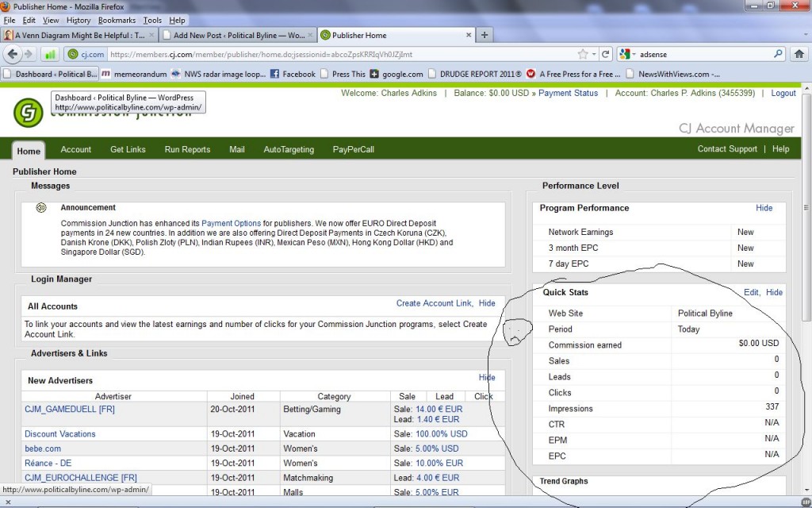Click the address bar URL field
The image size is (812, 508).
point(342,54)
